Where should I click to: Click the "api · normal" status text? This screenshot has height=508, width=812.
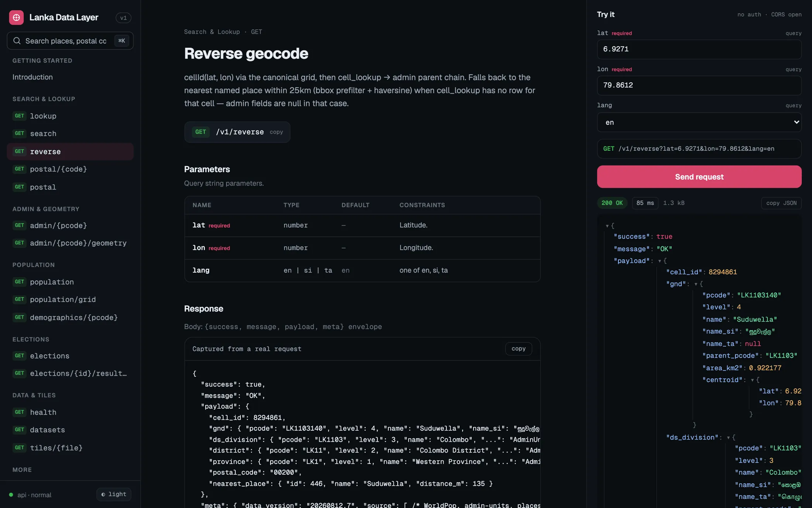34,495
